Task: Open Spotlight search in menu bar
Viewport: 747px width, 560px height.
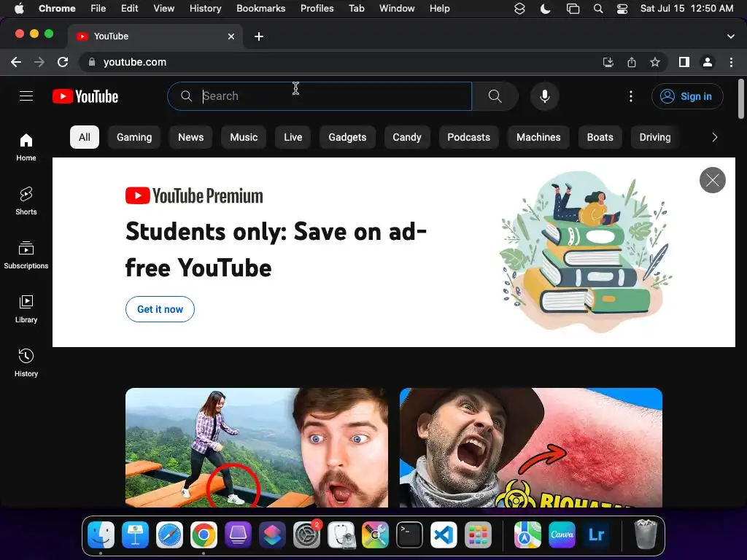Action: tap(598, 9)
